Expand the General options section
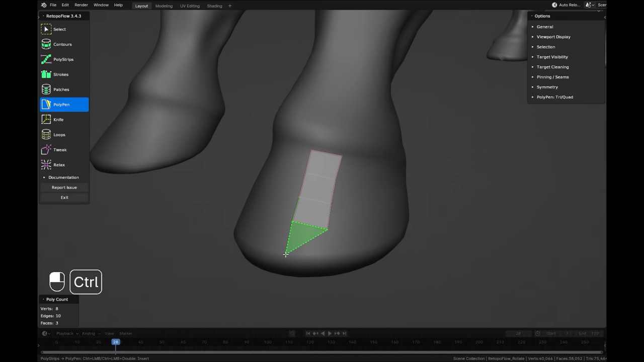 pyautogui.click(x=545, y=27)
